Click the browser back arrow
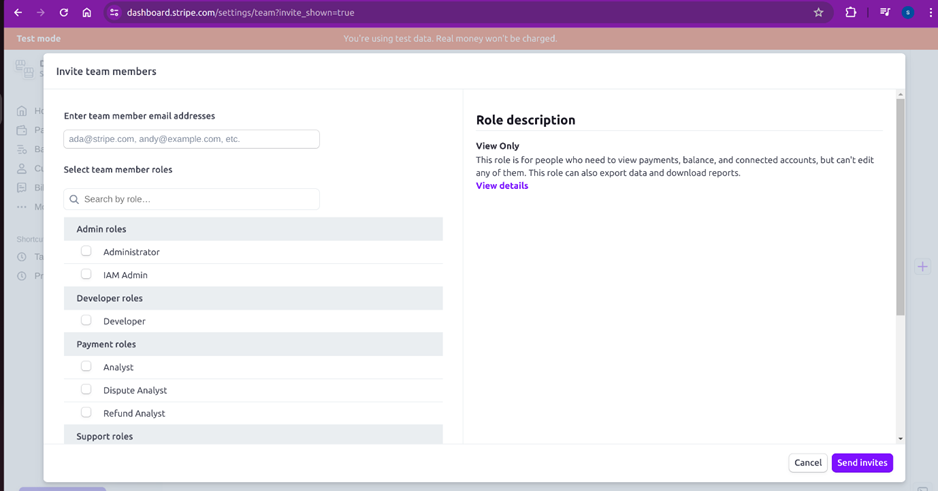The width and height of the screenshot is (938, 491). tap(18, 13)
